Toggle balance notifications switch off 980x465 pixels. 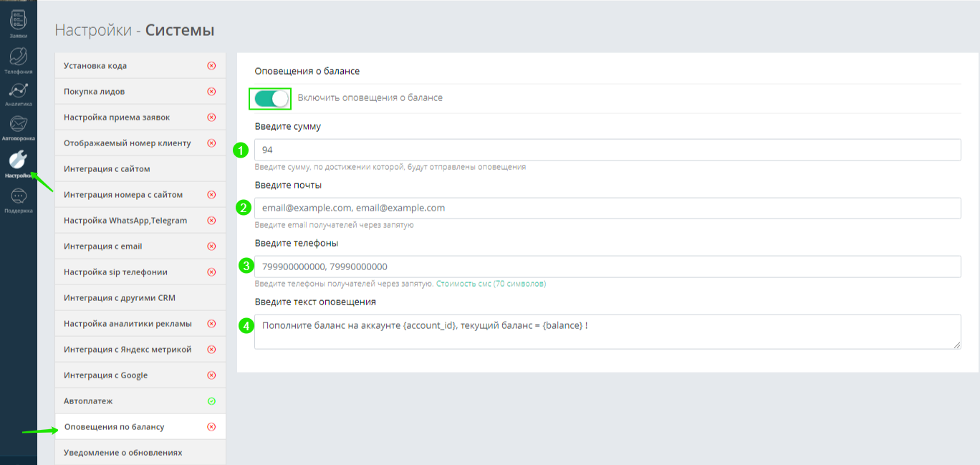(x=270, y=98)
